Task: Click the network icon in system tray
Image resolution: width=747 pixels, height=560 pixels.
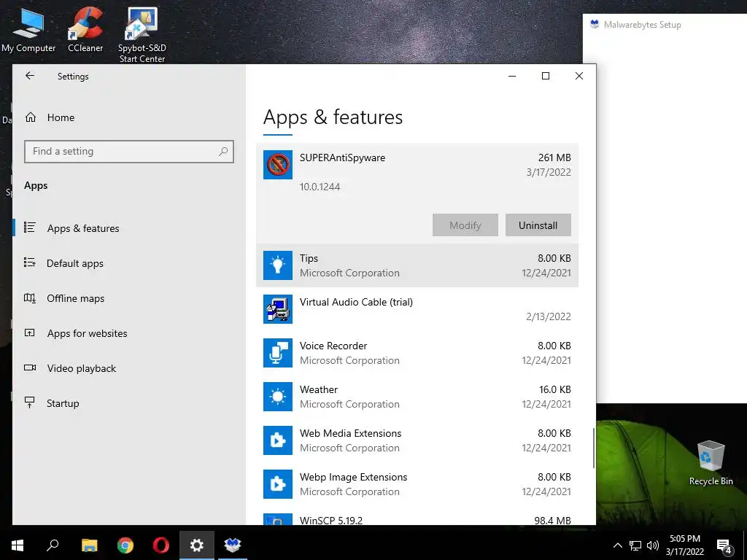Action: click(x=635, y=545)
